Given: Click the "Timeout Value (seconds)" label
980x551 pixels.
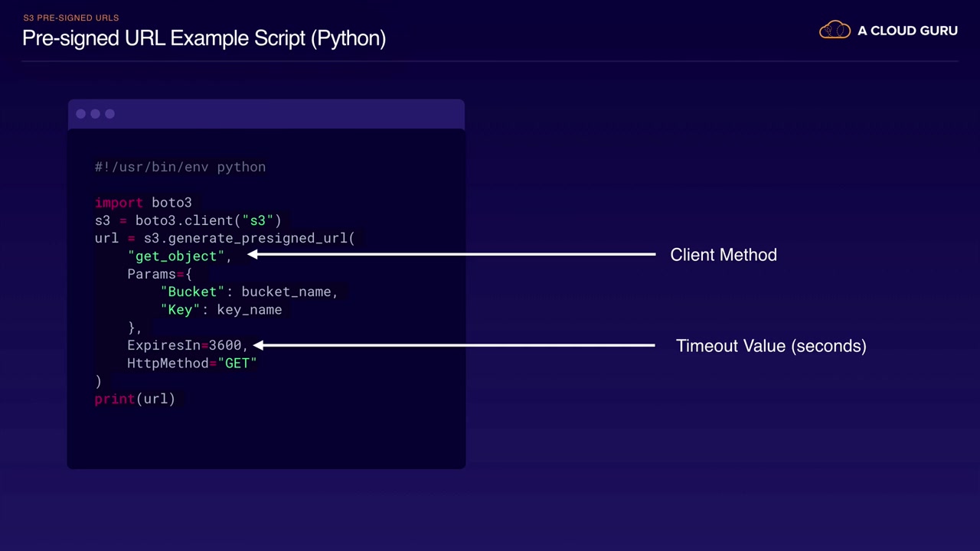Looking at the screenshot, I should pos(770,346).
